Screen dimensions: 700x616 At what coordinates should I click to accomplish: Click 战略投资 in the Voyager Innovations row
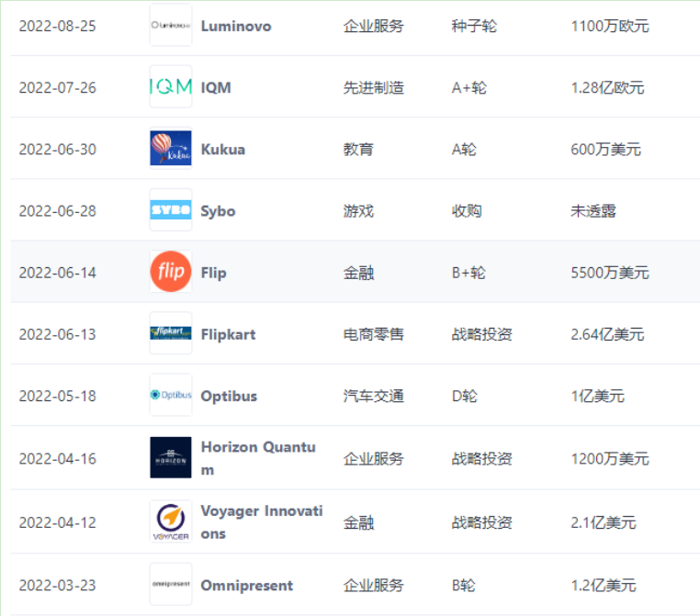click(x=481, y=522)
